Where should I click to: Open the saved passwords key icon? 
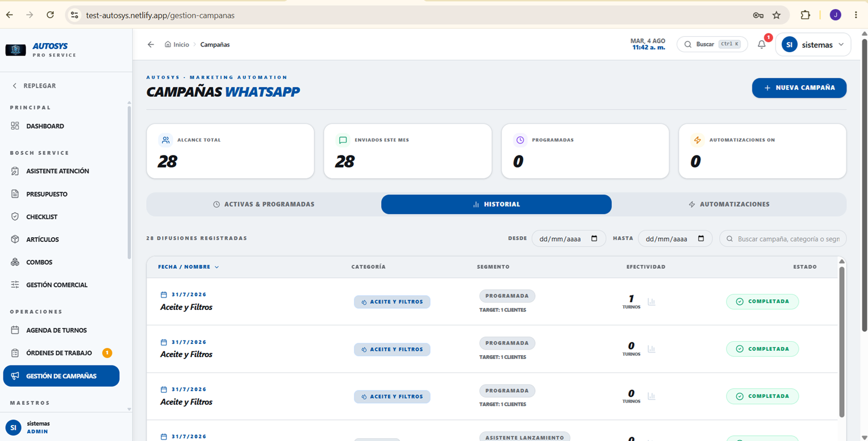758,15
